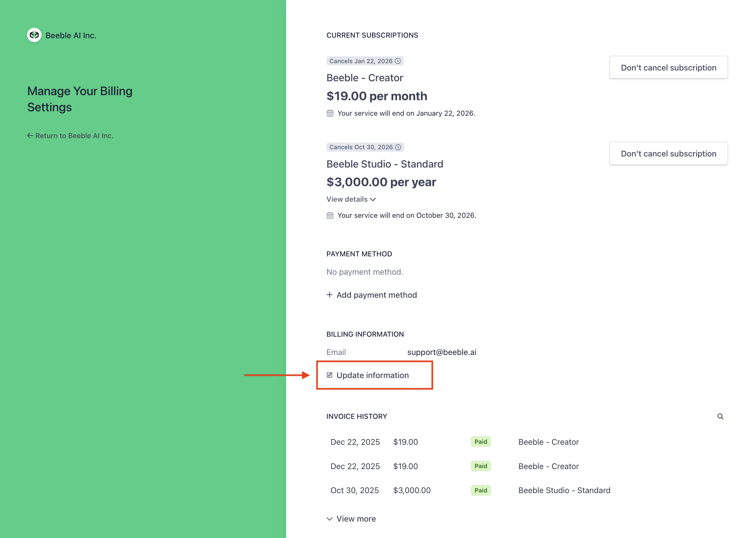
Task: Click the clock icon beside Cancels Jan 22, 2026
Action: pos(398,61)
